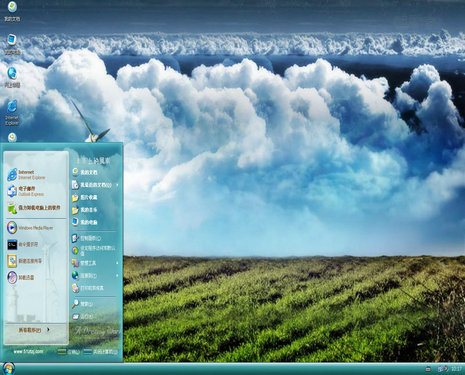The height and width of the screenshot is (375, 465).
Task: Click the Log Off button in the Start menu
Action: [68, 352]
